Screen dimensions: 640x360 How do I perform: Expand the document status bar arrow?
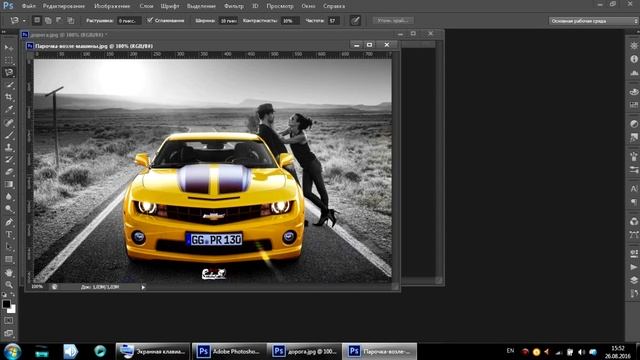[x=143, y=287]
